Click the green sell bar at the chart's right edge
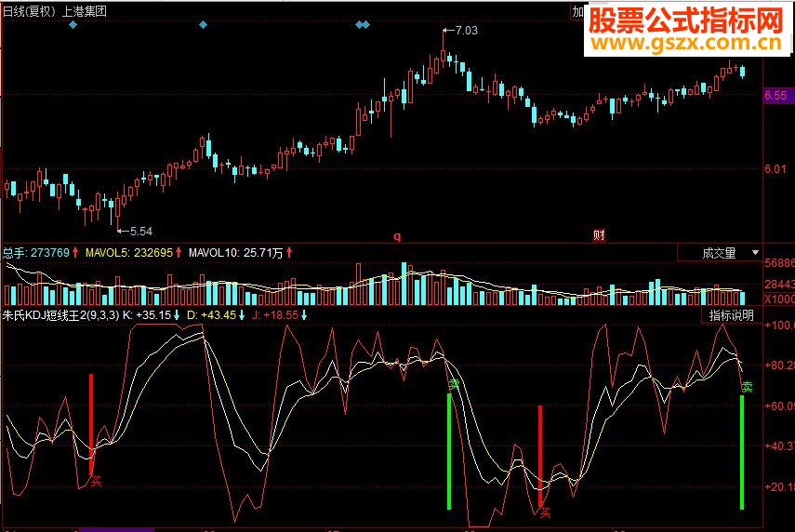Viewport: 795px width, 532px height. [742, 452]
